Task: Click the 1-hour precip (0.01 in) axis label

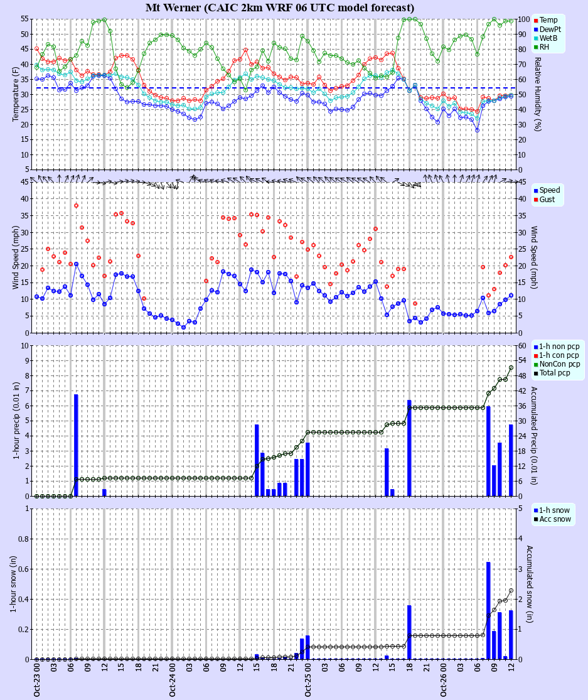Action: point(16,421)
